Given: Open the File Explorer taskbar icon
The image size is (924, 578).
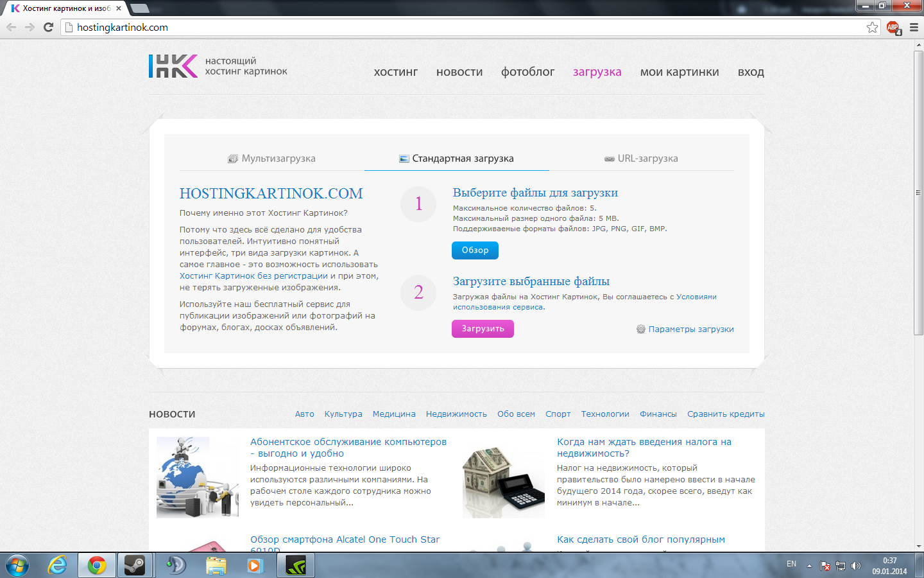Looking at the screenshot, I should coord(216,566).
